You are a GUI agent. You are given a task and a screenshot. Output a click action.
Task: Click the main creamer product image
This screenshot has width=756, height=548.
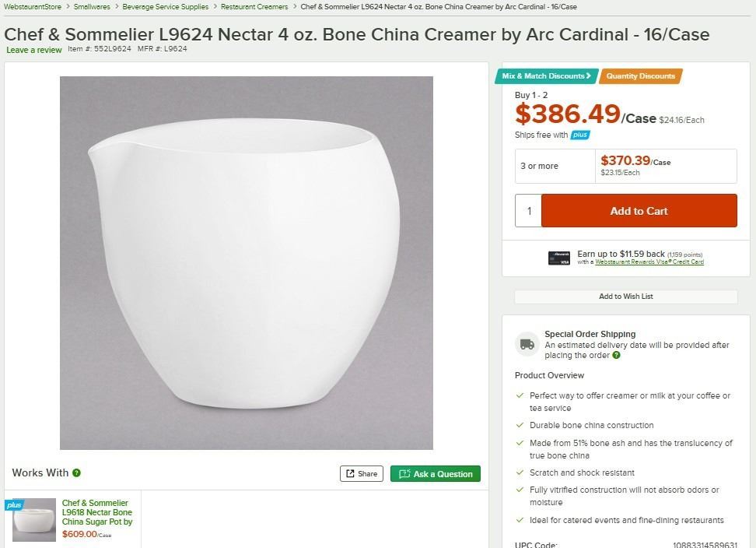[247, 263]
